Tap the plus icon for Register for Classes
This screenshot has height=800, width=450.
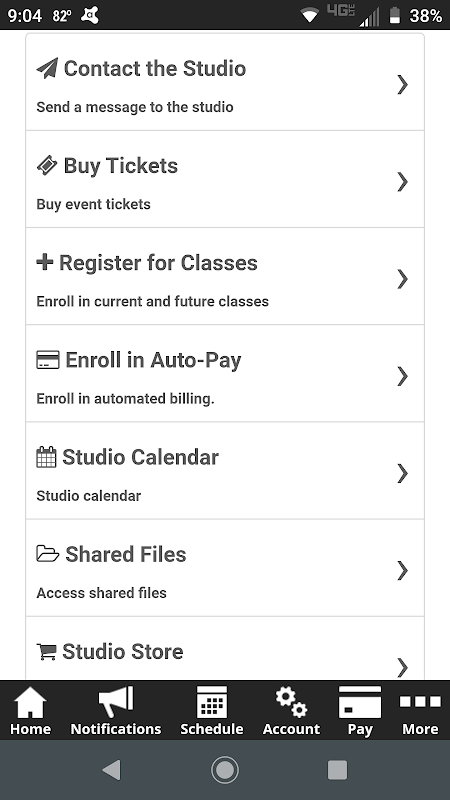(44, 263)
